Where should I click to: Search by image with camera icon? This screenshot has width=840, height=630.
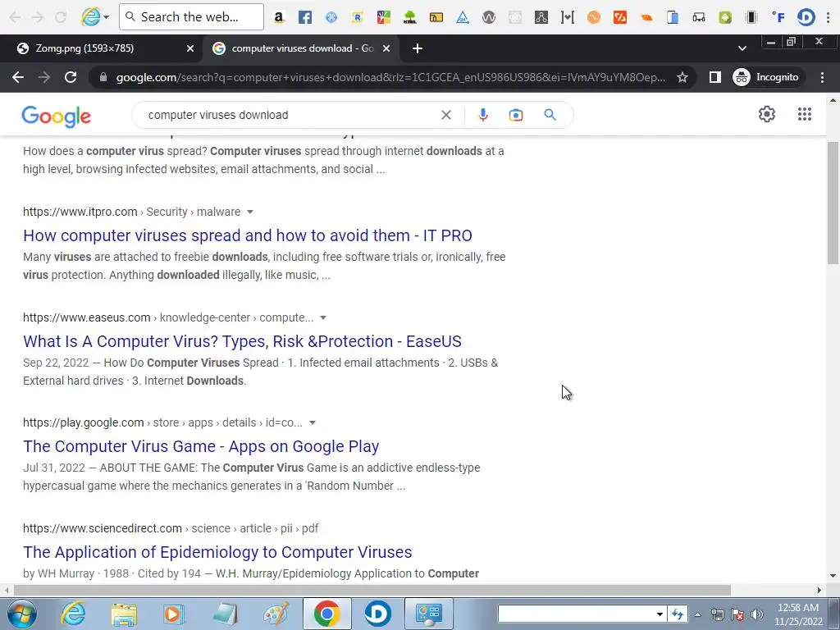tap(516, 115)
